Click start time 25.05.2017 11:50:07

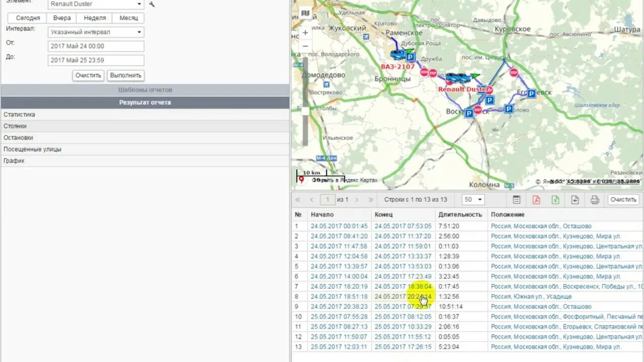point(339,337)
